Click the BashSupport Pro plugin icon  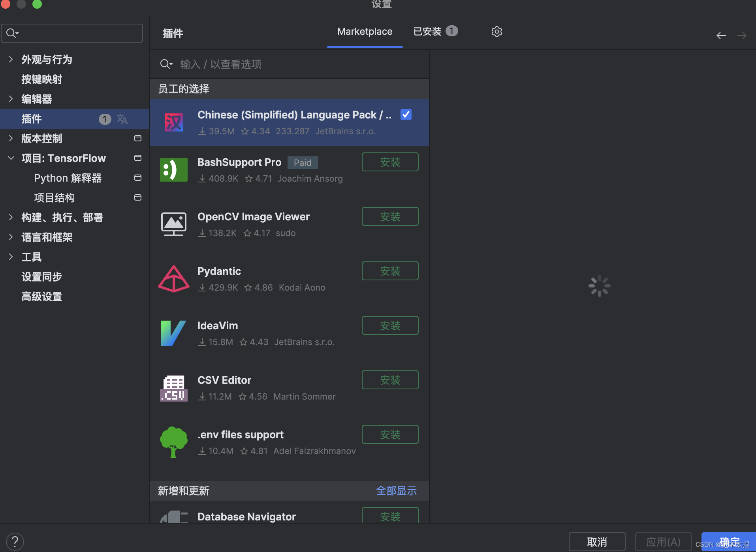point(174,170)
